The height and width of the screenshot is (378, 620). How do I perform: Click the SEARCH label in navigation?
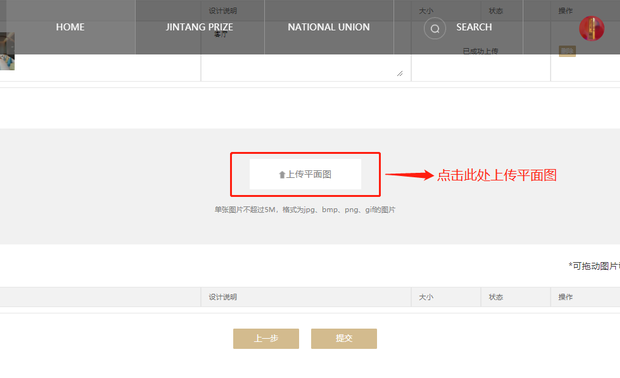474,27
